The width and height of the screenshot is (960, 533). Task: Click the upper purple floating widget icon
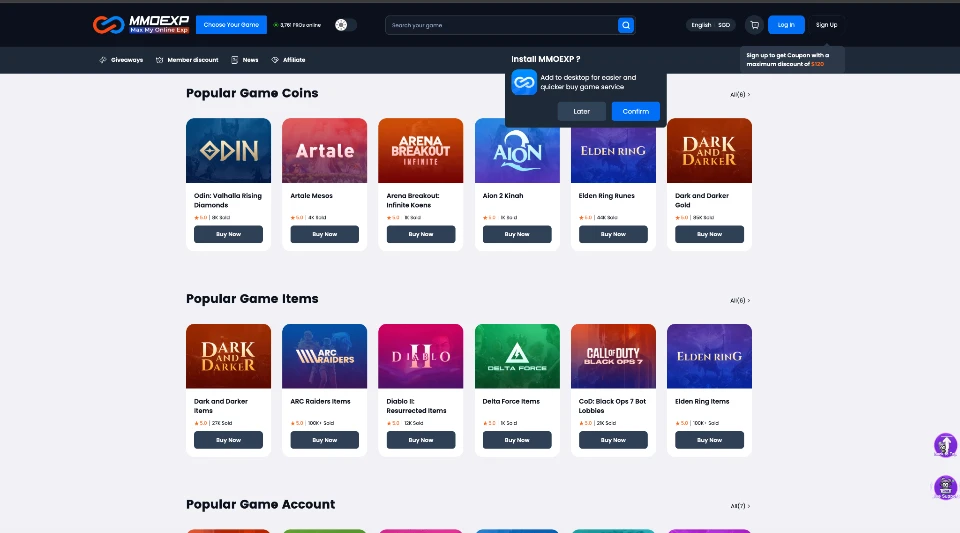click(x=945, y=445)
